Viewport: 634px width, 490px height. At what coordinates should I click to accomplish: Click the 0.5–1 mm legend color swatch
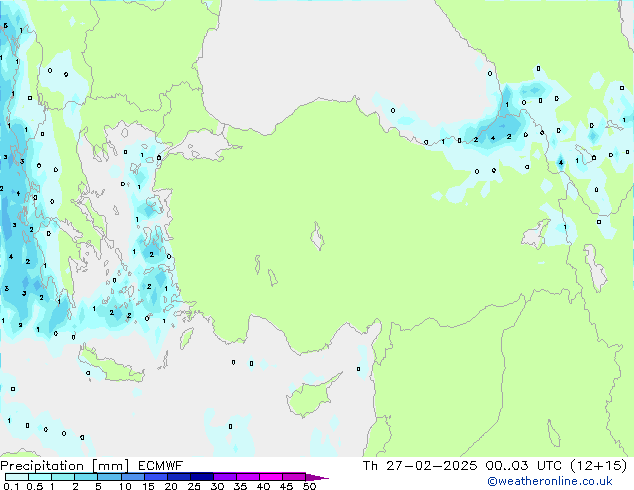[40, 477]
